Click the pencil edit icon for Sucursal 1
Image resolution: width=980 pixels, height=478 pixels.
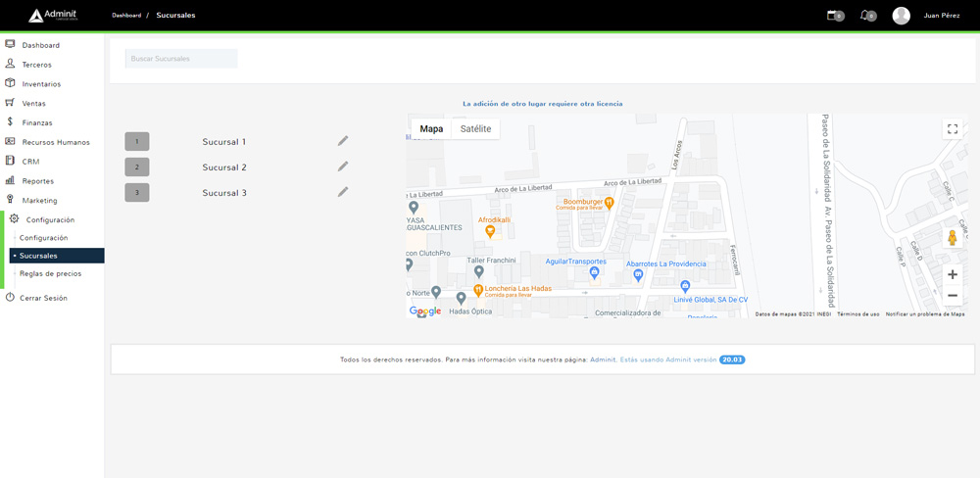click(343, 141)
